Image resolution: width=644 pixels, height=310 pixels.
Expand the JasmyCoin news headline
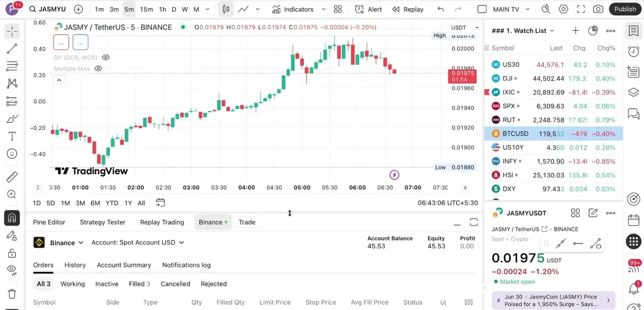pyautogui.click(x=608, y=300)
